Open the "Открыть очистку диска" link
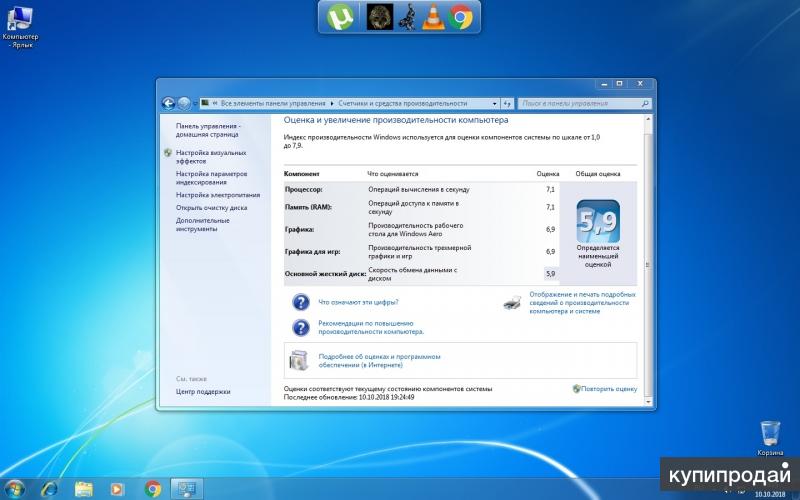Screen dimensions: 800x500 click(x=211, y=208)
